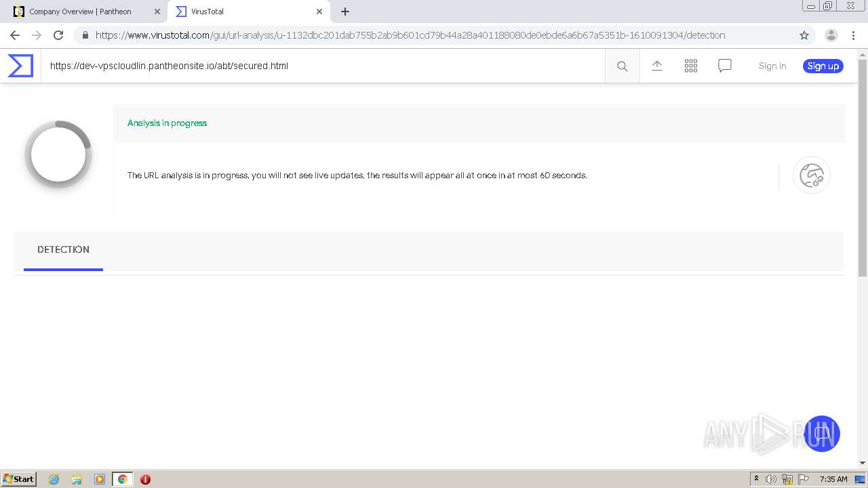Click the Chrome taskbar button
Image resolution: width=868 pixels, height=488 pixels.
coord(122,479)
